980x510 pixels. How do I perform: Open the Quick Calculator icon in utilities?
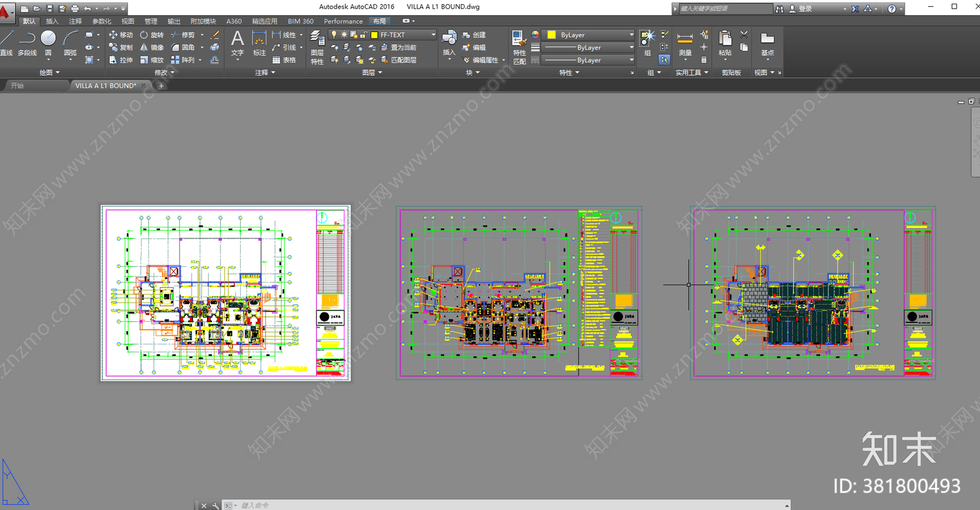tap(704, 60)
